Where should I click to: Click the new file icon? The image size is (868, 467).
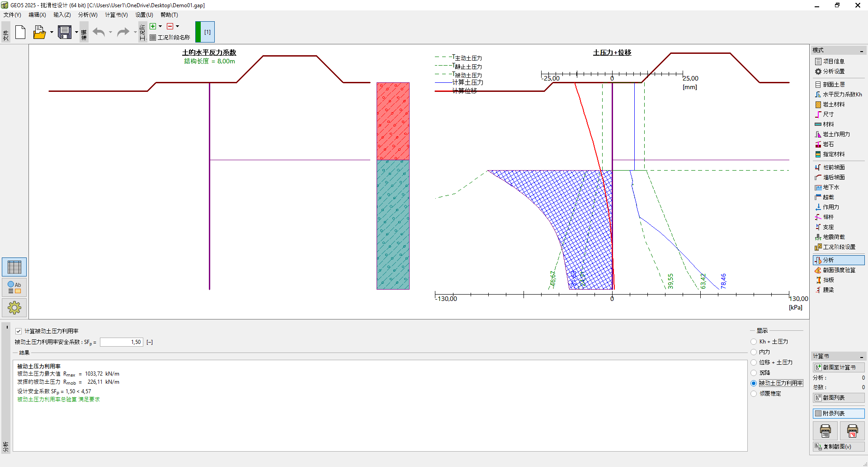(x=20, y=32)
